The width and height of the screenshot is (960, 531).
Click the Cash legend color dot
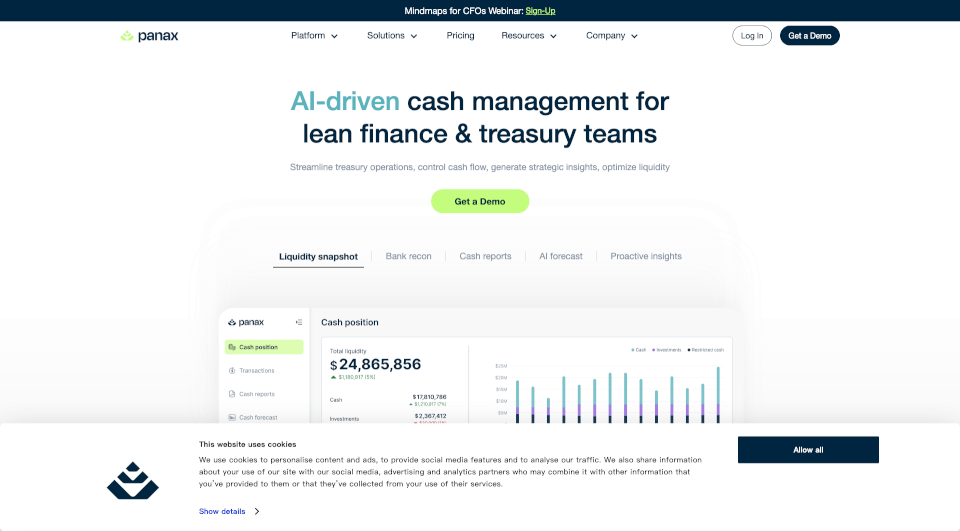point(632,350)
